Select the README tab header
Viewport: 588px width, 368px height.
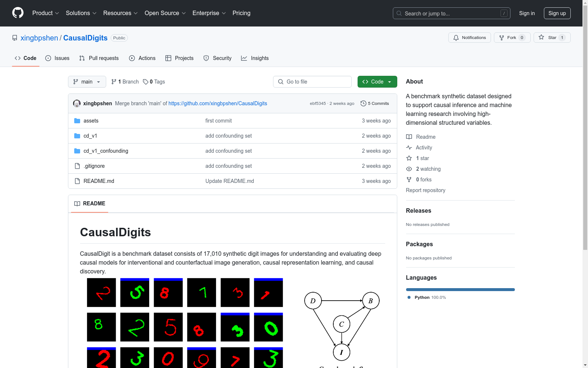coord(90,204)
